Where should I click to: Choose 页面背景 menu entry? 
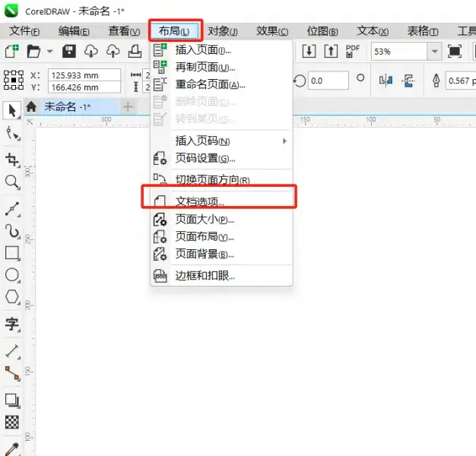point(221,254)
